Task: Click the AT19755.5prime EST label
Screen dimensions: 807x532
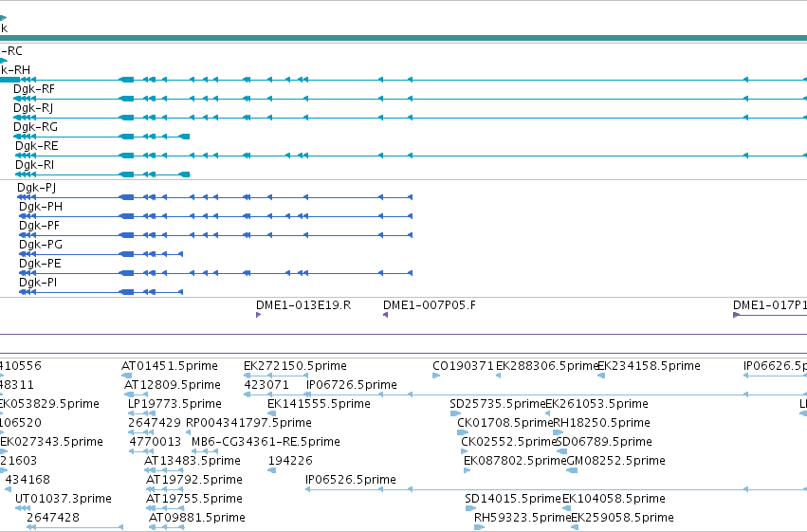Action: click(x=194, y=499)
